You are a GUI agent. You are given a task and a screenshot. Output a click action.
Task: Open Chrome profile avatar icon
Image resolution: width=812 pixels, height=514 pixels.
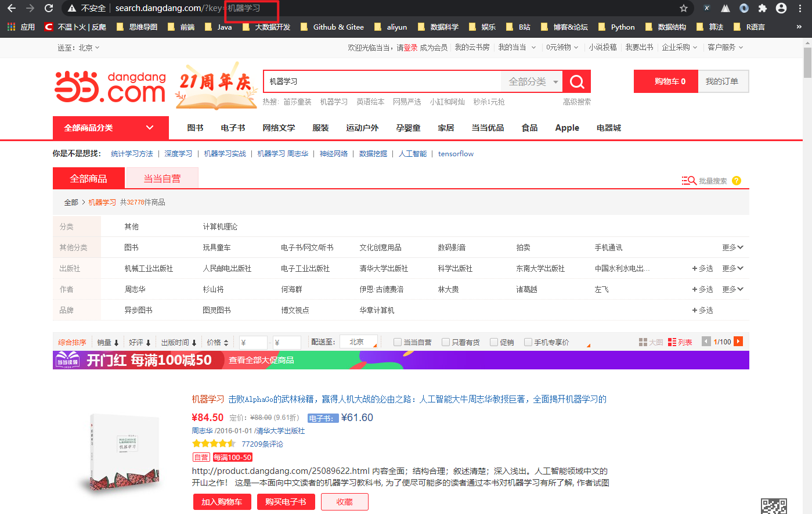(x=781, y=8)
